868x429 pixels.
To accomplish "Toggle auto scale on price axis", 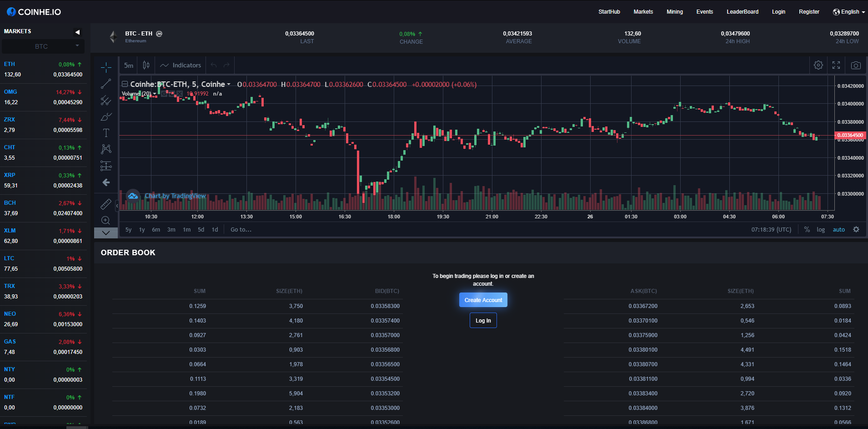I will 839,230.
